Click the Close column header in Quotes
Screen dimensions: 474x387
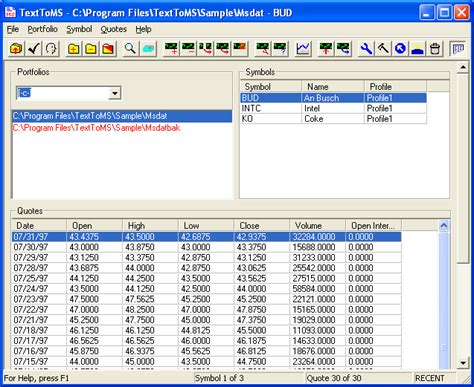[x=262, y=225]
